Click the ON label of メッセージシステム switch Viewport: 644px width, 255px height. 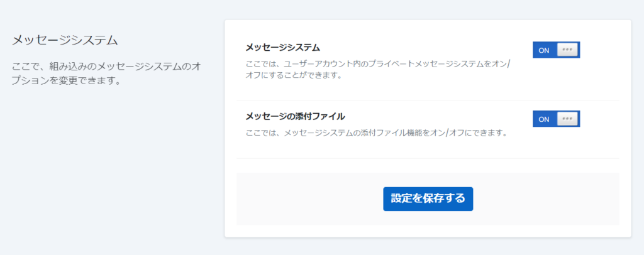(544, 50)
